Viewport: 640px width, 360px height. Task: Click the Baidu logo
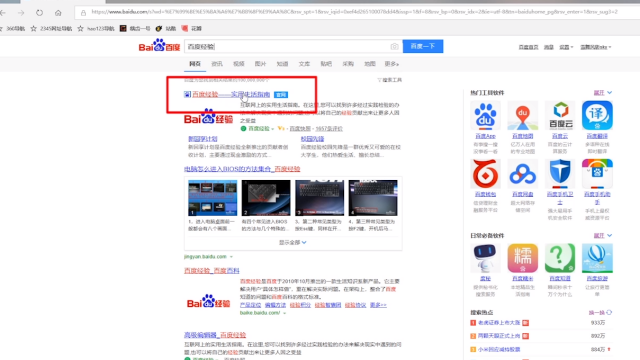tap(159, 46)
